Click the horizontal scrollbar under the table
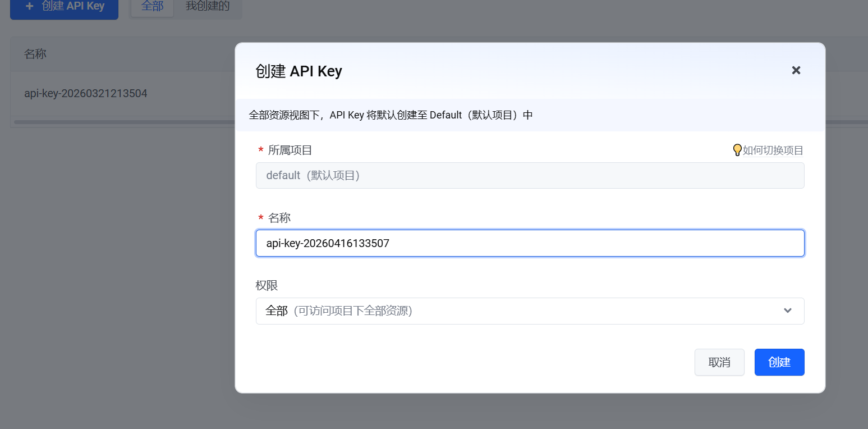This screenshot has width=868, height=429. pyautogui.click(x=123, y=122)
